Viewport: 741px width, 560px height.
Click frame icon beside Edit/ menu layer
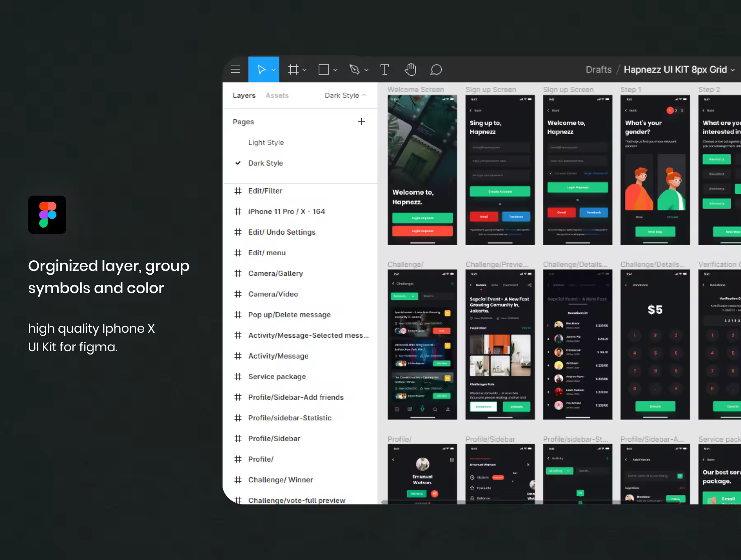238,253
